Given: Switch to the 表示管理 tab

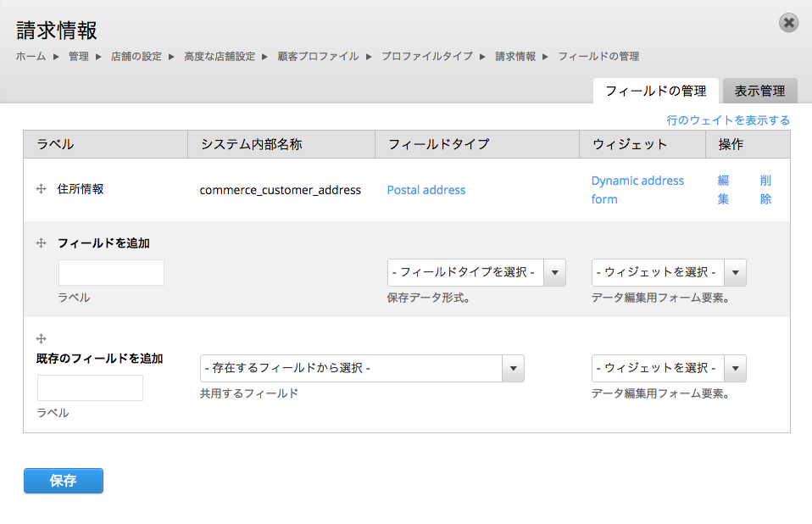Looking at the screenshot, I should tap(759, 90).
